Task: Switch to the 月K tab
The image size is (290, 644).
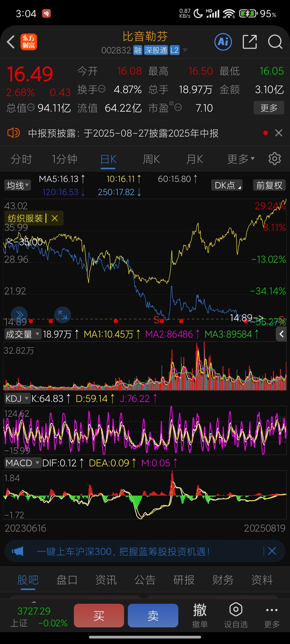Action: 195,159
